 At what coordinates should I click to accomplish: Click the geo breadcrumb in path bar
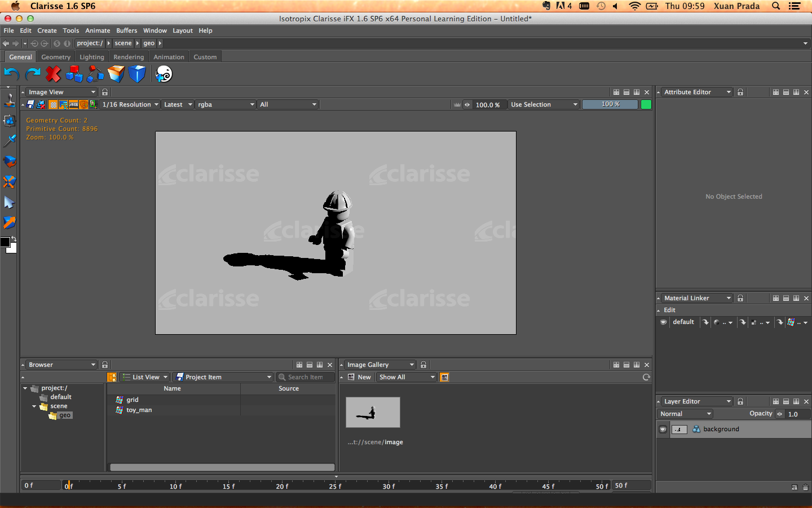pos(149,43)
